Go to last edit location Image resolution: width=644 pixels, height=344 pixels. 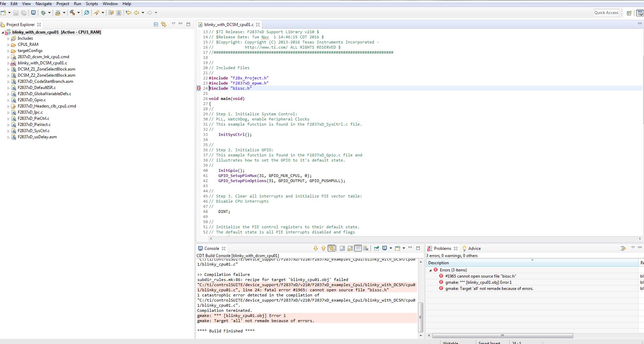pyautogui.click(x=128, y=13)
